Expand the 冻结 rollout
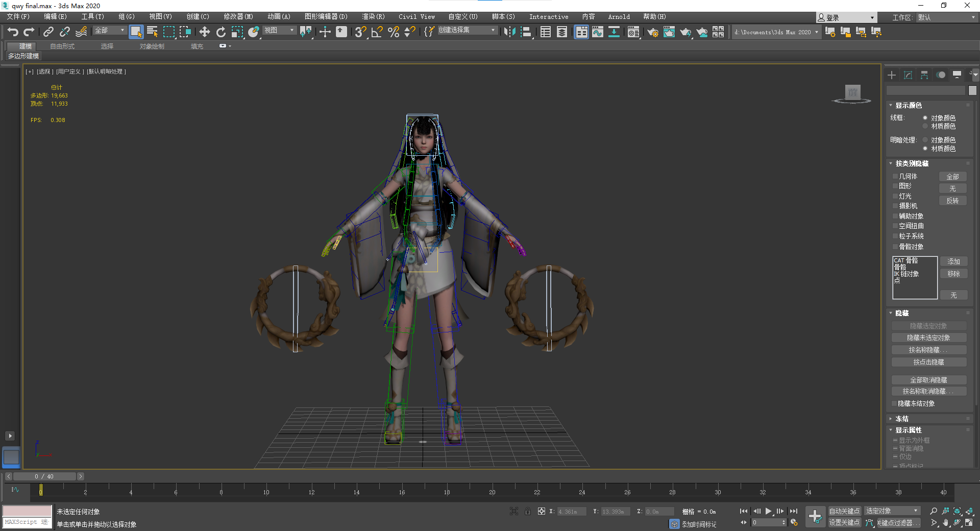This screenshot has height=531, width=980. point(901,419)
